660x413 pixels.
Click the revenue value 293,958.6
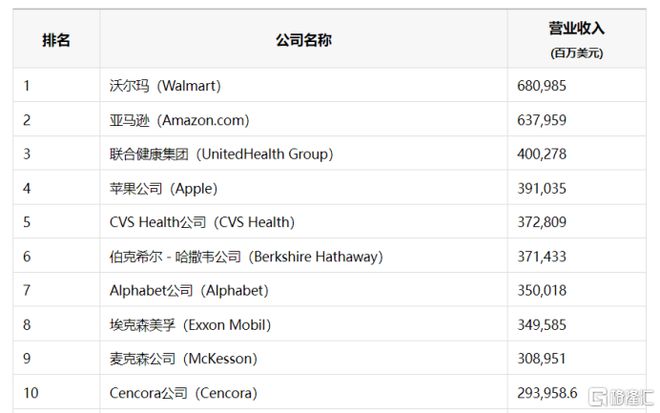click(x=550, y=392)
